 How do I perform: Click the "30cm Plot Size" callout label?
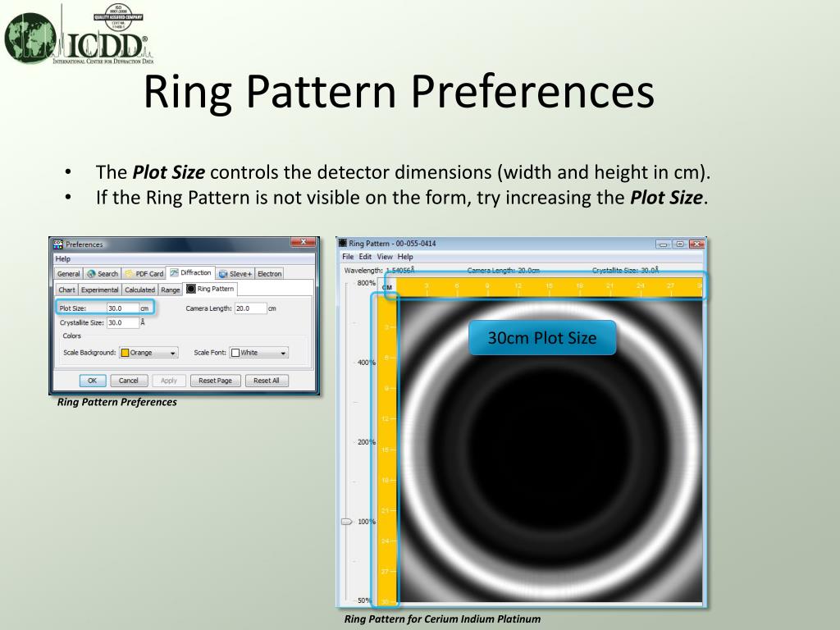[542, 337]
